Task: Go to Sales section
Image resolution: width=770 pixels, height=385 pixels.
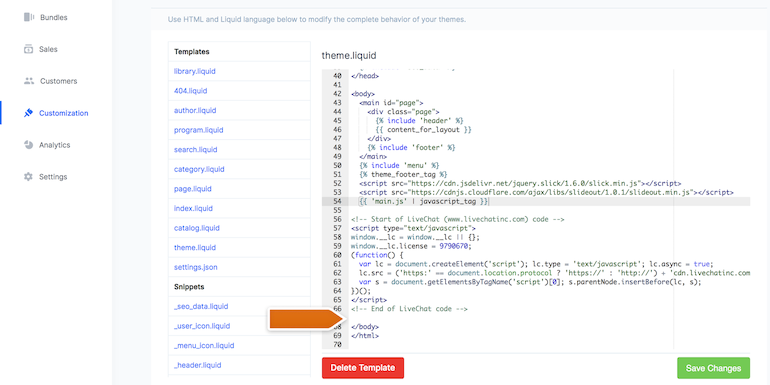Action: point(48,49)
